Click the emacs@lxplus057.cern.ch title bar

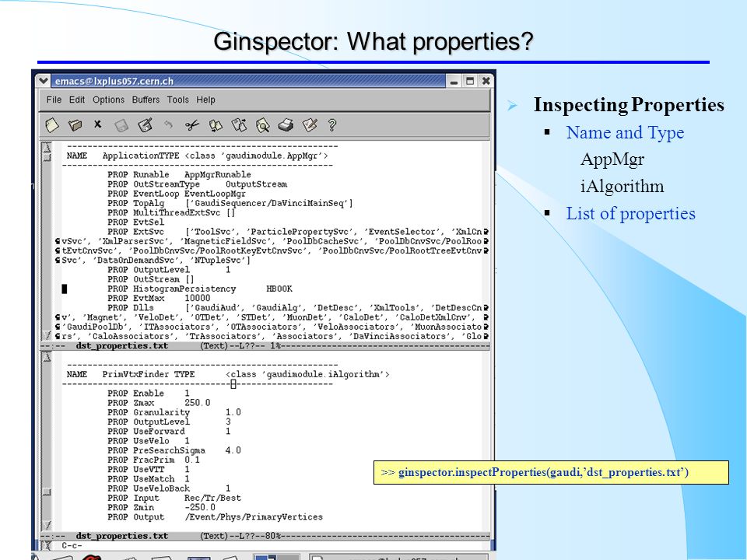(x=247, y=81)
